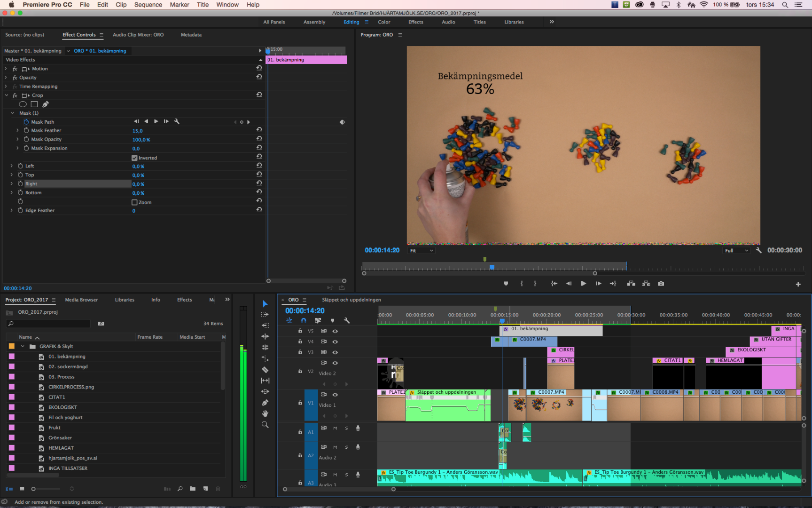Click the Mask Feather value 15,0
Screen dimensions: 812x508
click(137, 131)
